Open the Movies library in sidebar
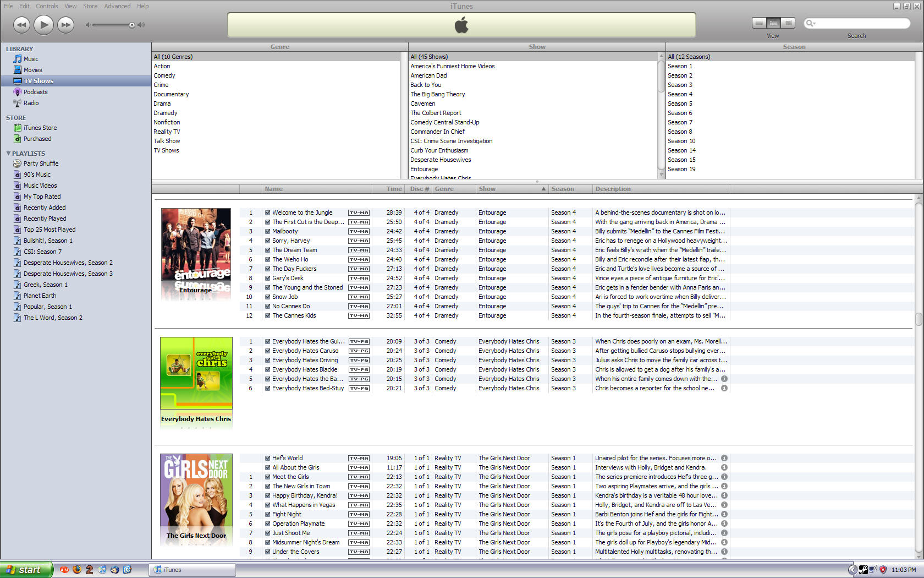 (x=32, y=70)
